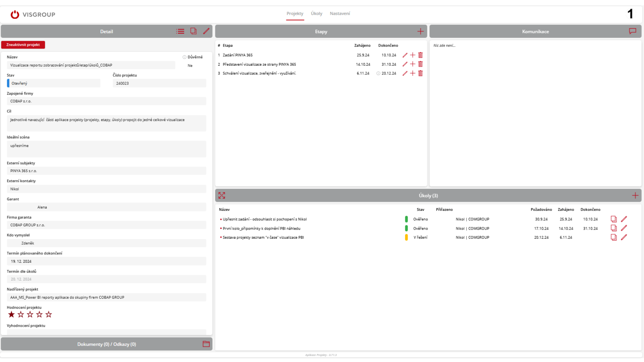Rate the project five stars
This screenshot has width=644, height=362.
click(49, 314)
